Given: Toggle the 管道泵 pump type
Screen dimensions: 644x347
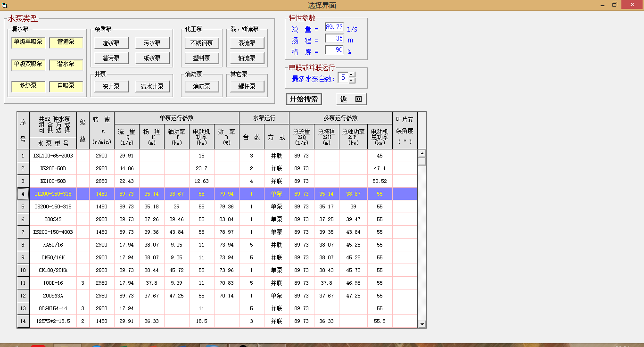Looking at the screenshot, I should click(66, 42).
